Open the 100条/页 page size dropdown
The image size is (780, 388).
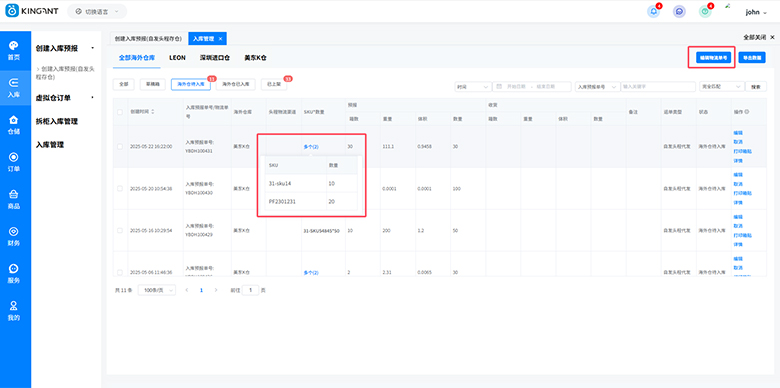(x=157, y=290)
